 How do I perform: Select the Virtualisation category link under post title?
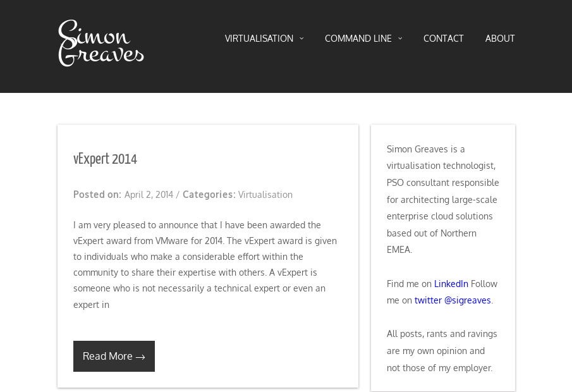click(x=265, y=195)
